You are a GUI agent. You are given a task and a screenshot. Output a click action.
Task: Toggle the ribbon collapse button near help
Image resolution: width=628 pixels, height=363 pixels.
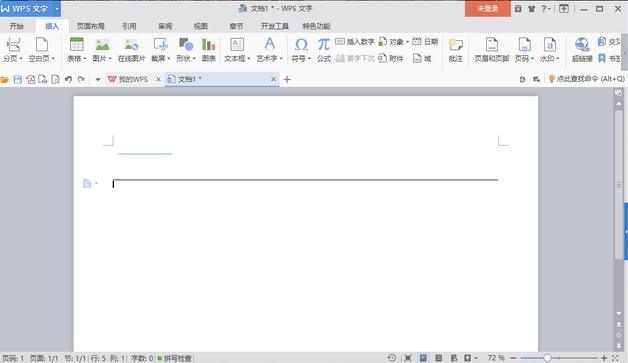(x=564, y=8)
